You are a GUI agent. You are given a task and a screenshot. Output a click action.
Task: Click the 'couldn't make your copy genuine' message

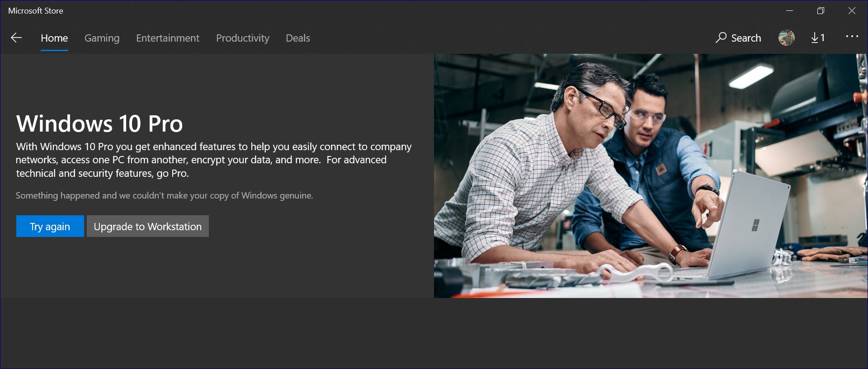pos(165,195)
